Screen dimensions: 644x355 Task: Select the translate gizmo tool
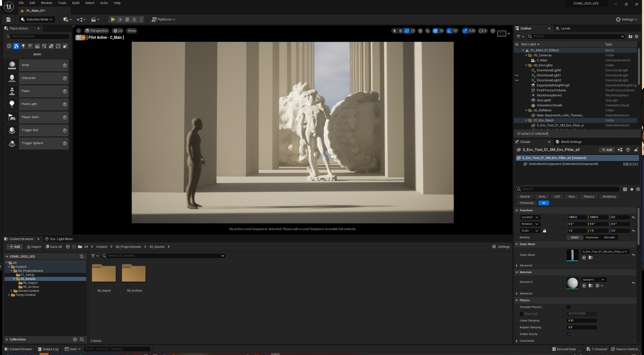[x=401, y=31]
